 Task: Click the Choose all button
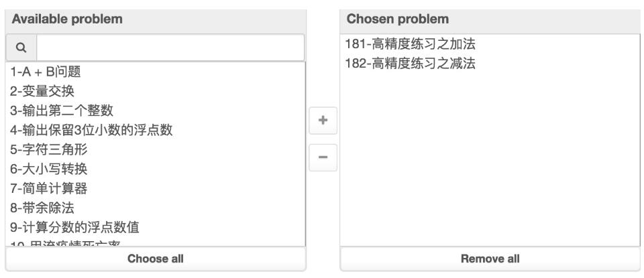[156, 259]
